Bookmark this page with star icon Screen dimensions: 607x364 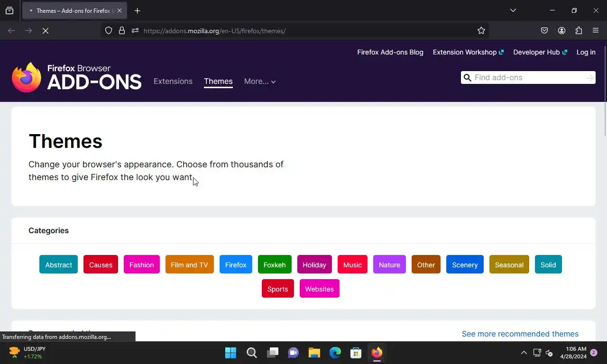(x=481, y=31)
